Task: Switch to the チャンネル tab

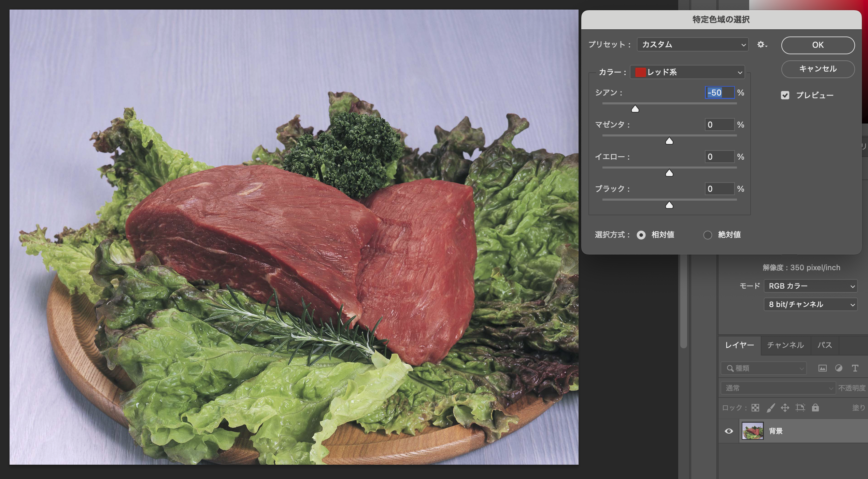Action: pos(785,345)
